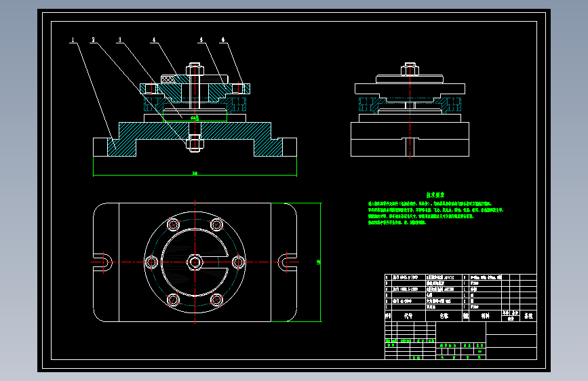Select the left mounting slot in top view
Image resolution: width=588 pixels, height=381 pixels.
103,262
